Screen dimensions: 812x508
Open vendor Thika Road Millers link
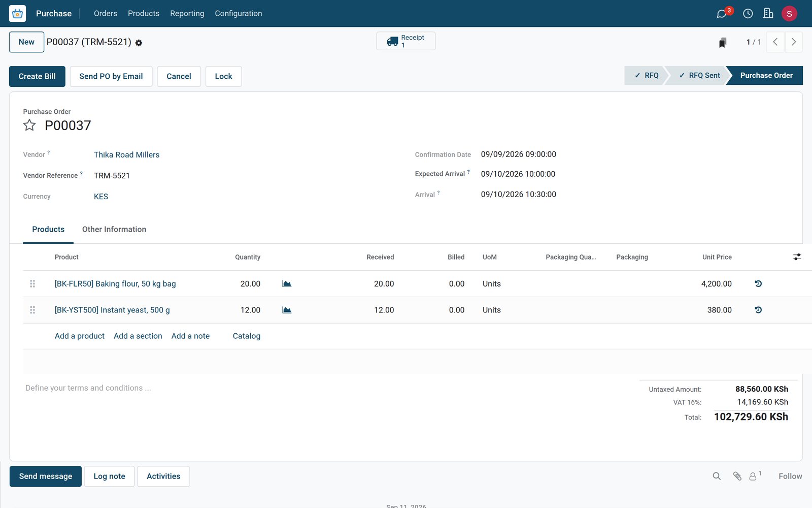[x=126, y=155]
